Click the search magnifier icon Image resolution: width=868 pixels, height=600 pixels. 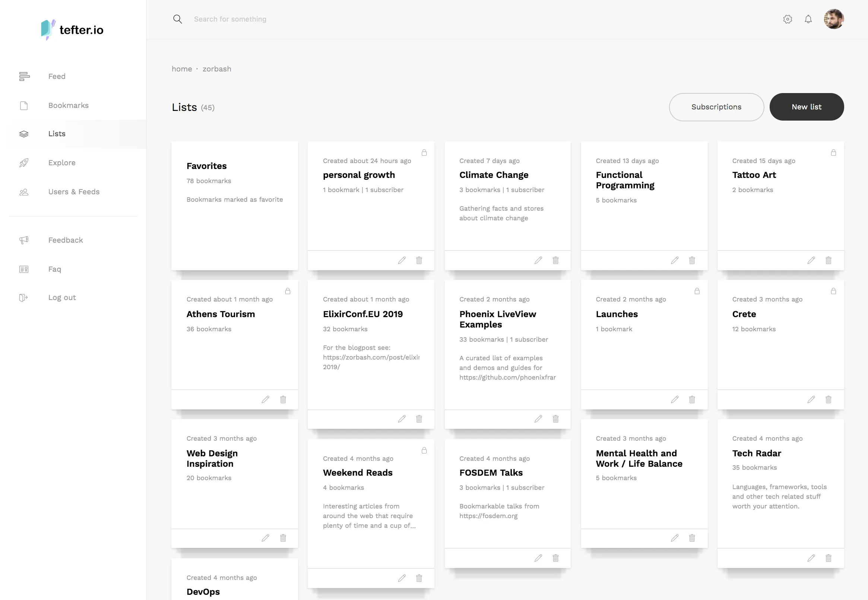pyautogui.click(x=178, y=19)
